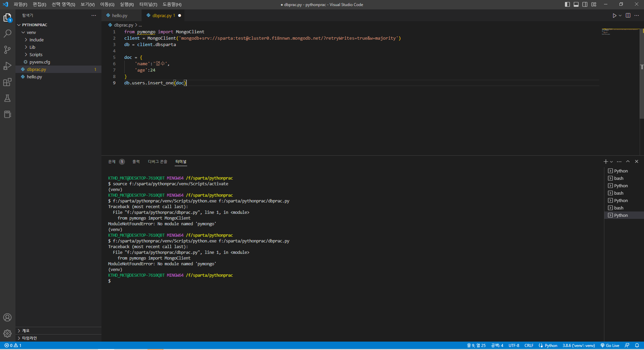
Task: Expand the Timeline (타임라인) section
Action: click(58, 338)
